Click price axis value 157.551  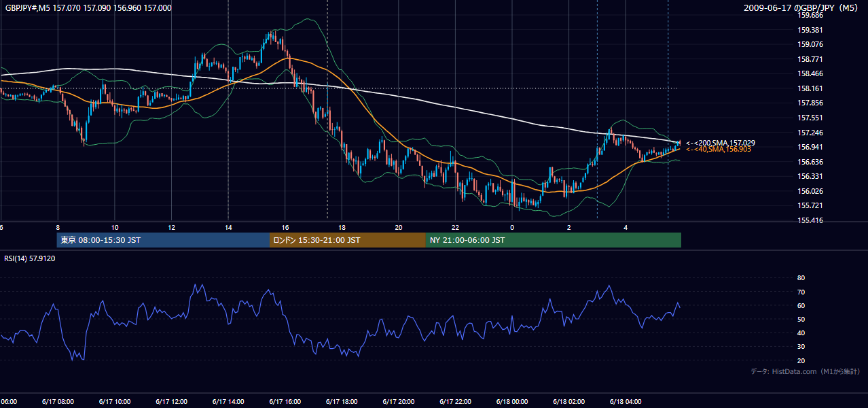pyautogui.click(x=811, y=118)
